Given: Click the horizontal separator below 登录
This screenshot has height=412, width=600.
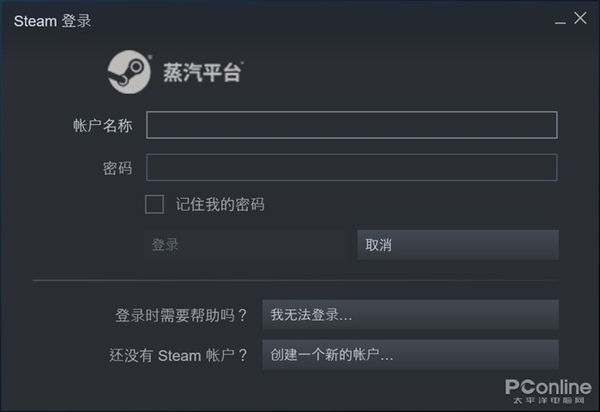Looking at the screenshot, I should (295, 281).
